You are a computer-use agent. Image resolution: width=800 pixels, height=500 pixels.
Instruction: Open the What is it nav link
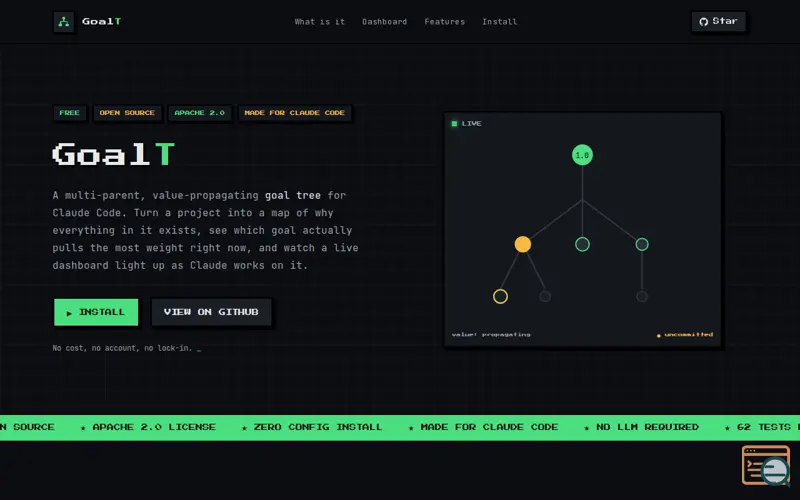pos(319,22)
